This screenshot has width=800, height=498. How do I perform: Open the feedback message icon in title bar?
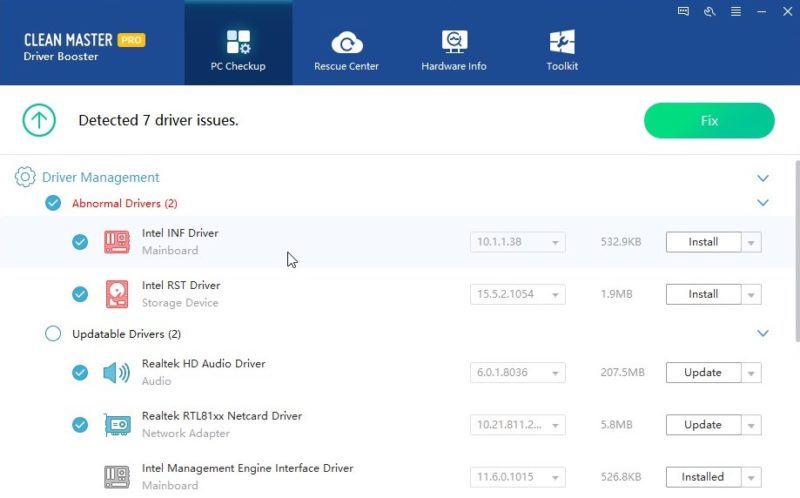coord(683,11)
